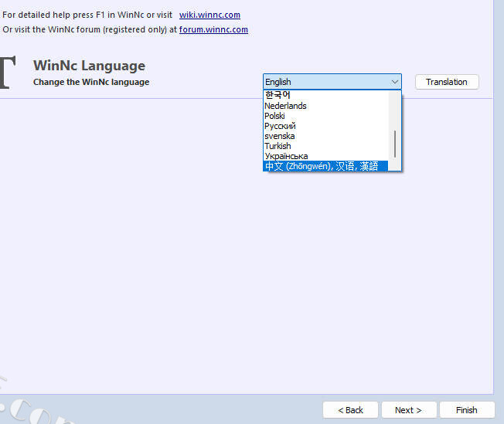Click the Finish button
Image resolution: width=504 pixels, height=424 pixels.
click(466, 410)
